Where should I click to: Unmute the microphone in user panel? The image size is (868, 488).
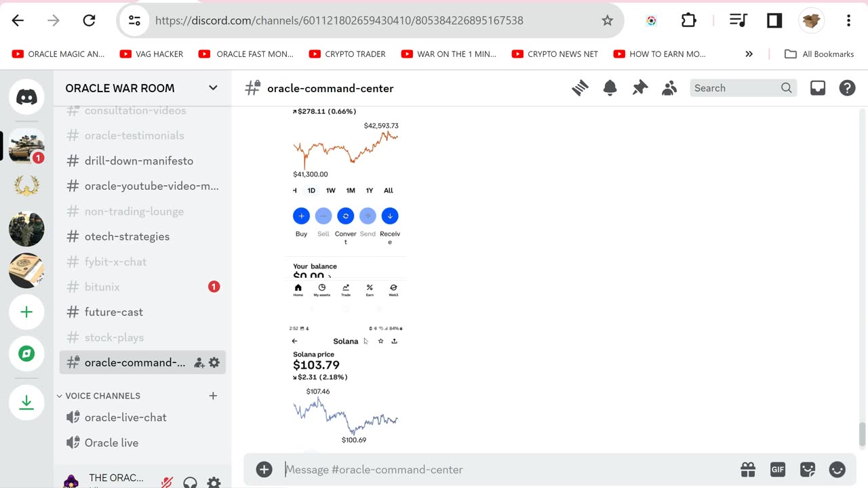point(167,482)
